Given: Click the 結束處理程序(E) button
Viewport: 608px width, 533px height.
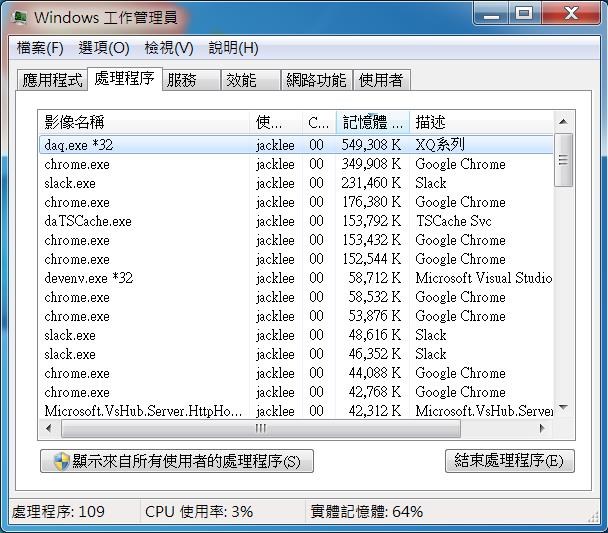Looking at the screenshot, I should pos(509,461).
